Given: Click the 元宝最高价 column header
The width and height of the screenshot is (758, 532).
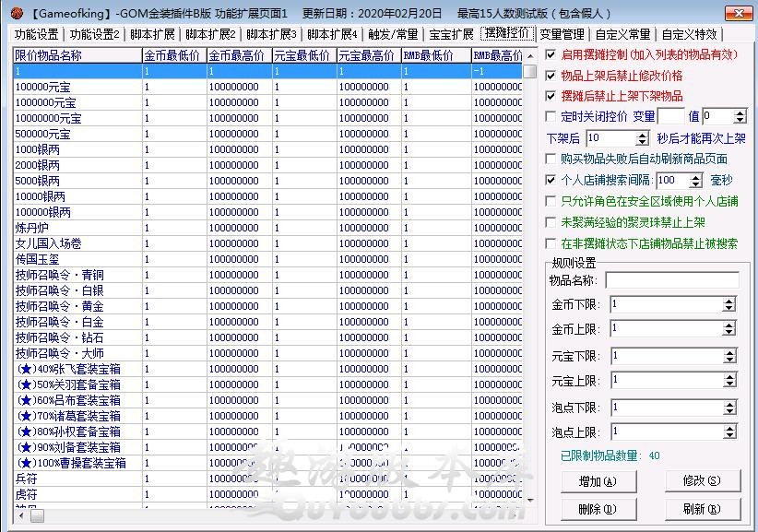Looking at the screenshot, I should (369, 55).
